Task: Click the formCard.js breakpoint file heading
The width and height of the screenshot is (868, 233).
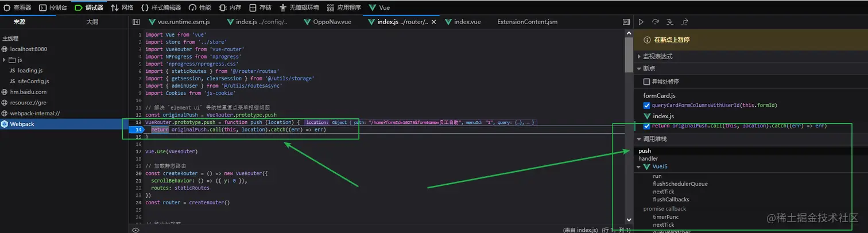Action: point(659,96)
